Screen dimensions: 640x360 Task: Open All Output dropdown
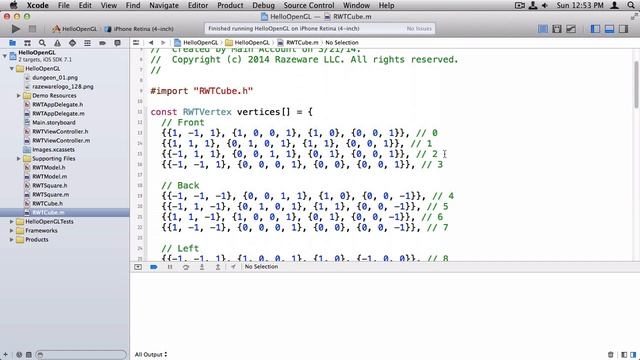click(x=151, y=355)
